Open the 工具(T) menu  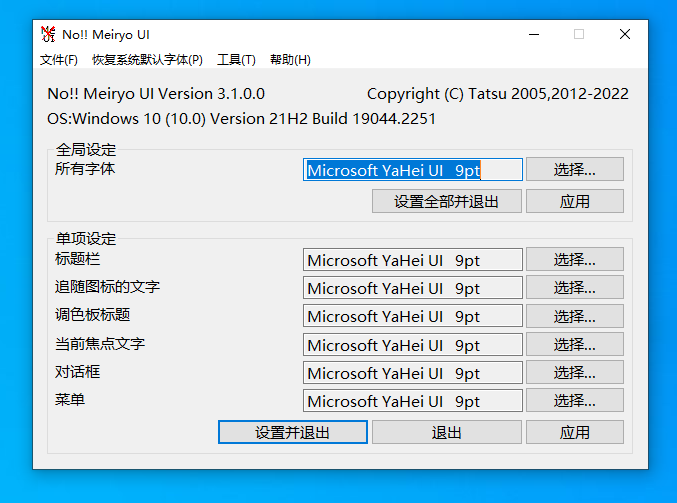coord(236,60)
